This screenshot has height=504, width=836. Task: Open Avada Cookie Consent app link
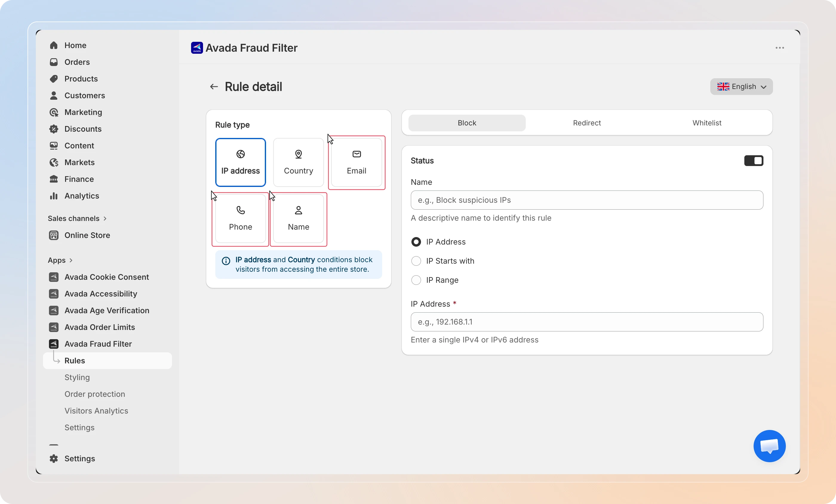107,277
